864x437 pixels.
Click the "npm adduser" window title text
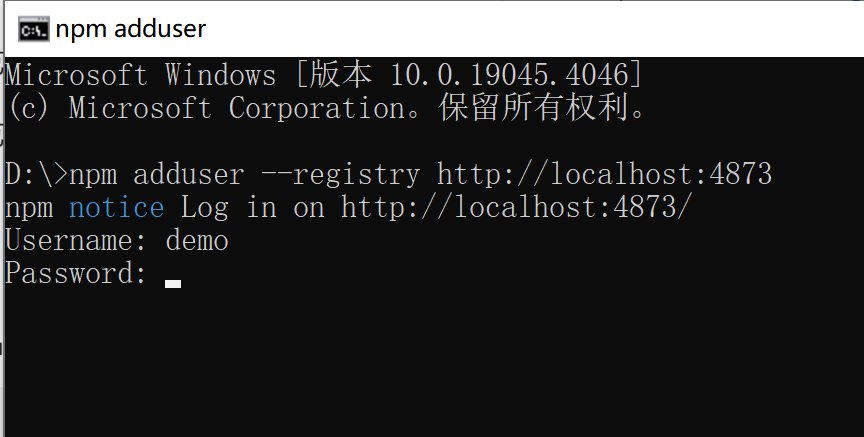tap(130, 29)
